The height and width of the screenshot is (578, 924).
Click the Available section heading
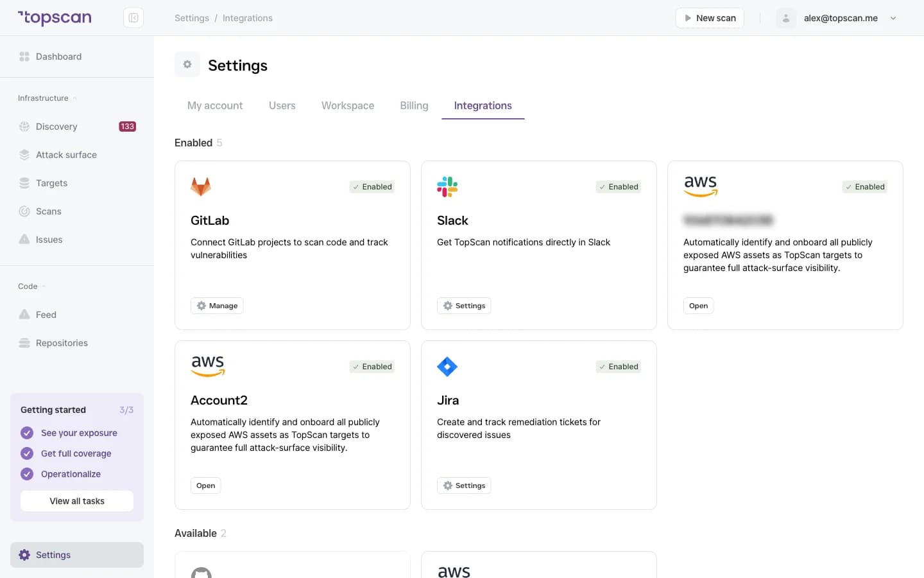pyautogui.click(x=196, y=533)
